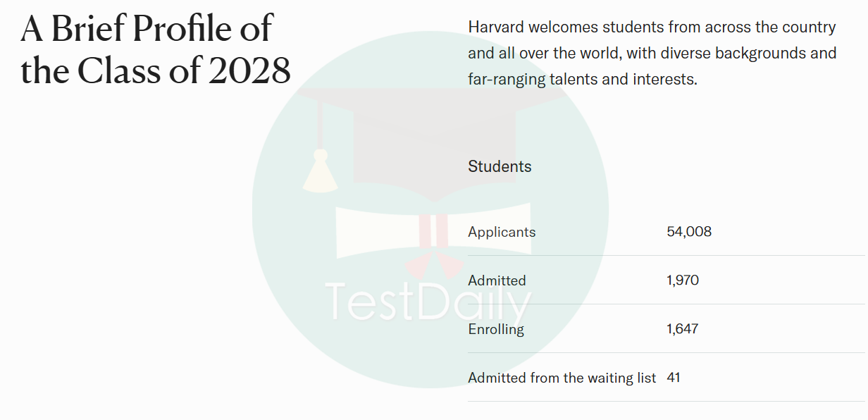Click the Harvard welcomes students intro line
The width and height of the screenshot is (868, 420).
click(652, 27)
